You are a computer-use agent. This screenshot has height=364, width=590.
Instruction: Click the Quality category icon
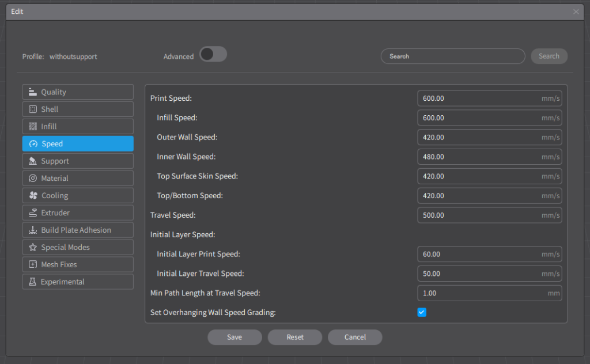click(x=32, y=92)
